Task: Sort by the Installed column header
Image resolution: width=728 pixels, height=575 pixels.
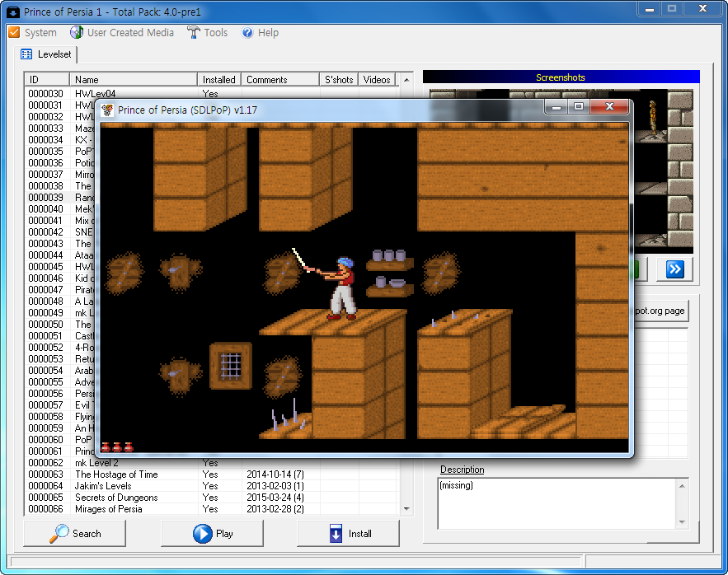Action: click(x=219, y=79)
